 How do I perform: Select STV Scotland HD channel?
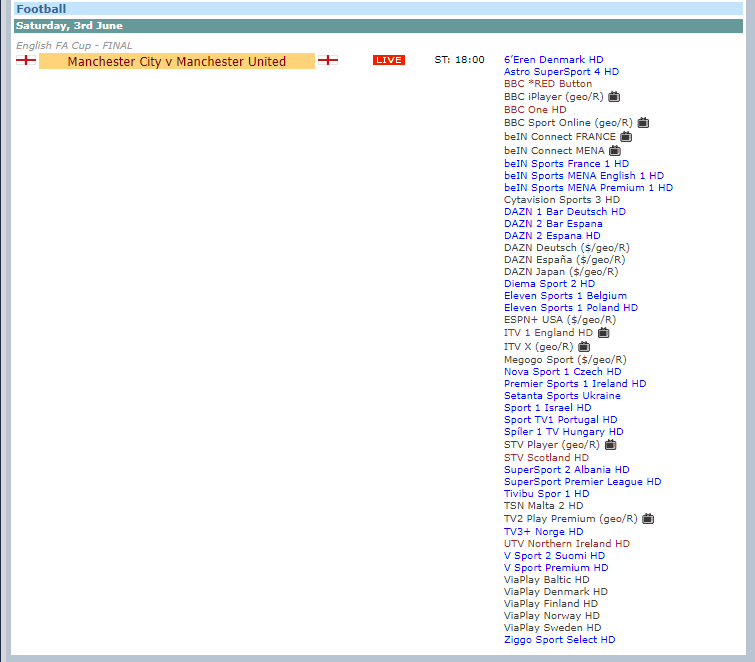[x=547, y=458]
